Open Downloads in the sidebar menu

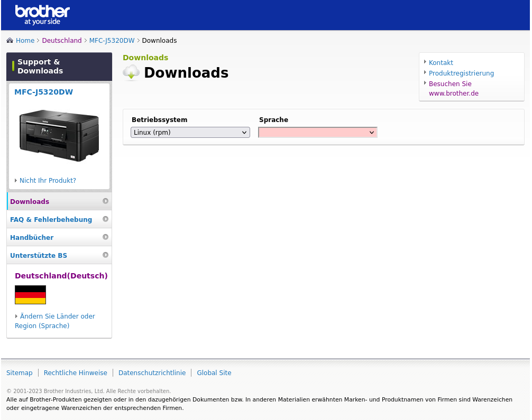[x=59, y=201]
